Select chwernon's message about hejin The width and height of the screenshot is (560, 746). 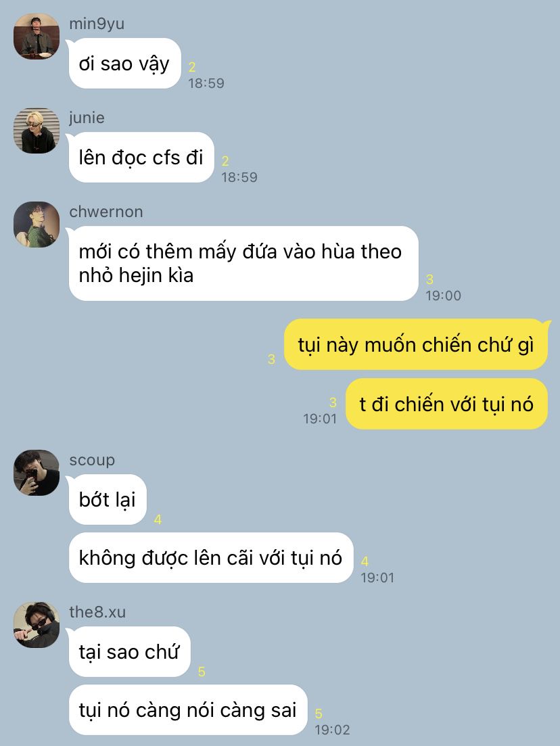pyautogui.click(x=243, y=263)
